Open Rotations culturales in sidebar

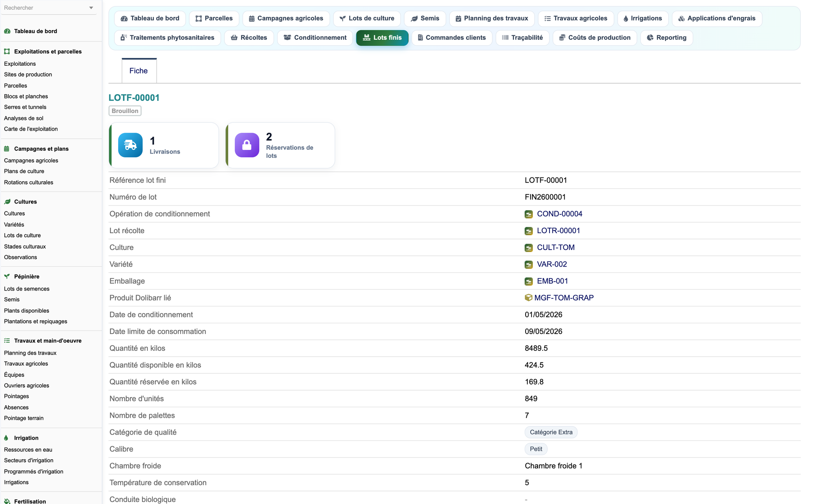[x=28, y=182]
